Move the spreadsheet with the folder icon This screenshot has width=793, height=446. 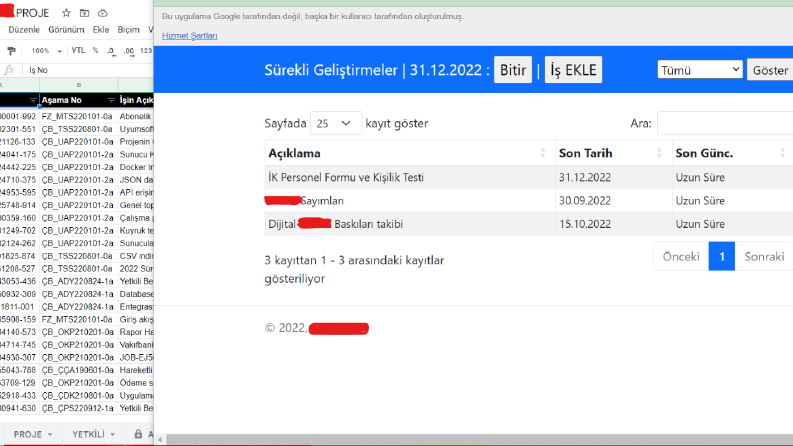point(84,13)
